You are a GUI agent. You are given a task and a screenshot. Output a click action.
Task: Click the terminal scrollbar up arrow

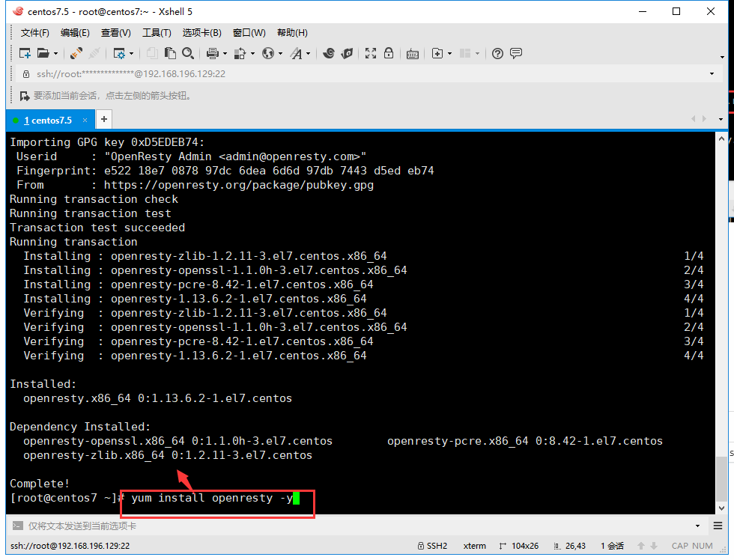pos(721,139)
